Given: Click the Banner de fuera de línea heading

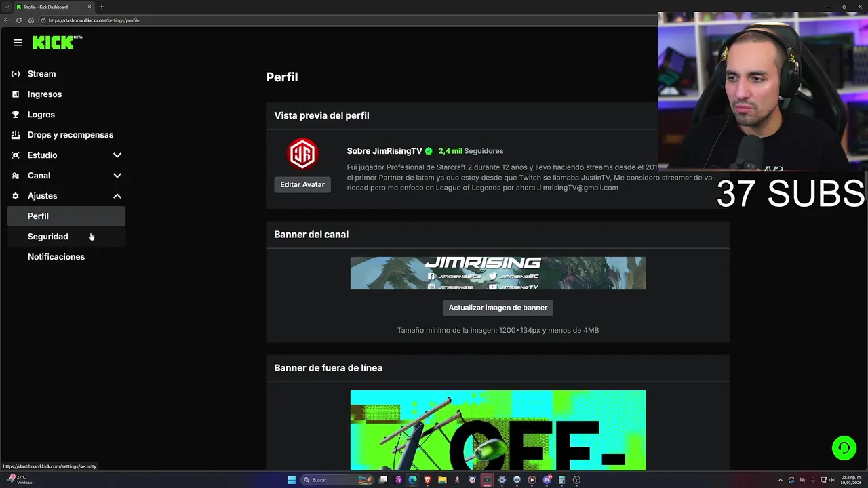Looking at the screenshot, I should pyautogui.click(x=328, y=368).
